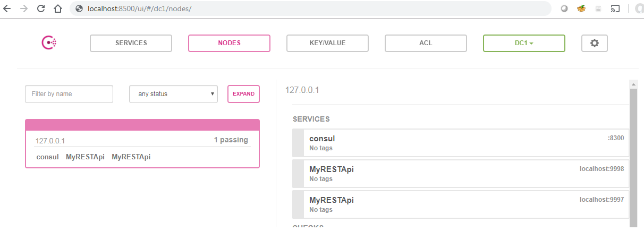The image size is (644, 248).
Task: Click the cast screen icon
Action: [615, 8]
